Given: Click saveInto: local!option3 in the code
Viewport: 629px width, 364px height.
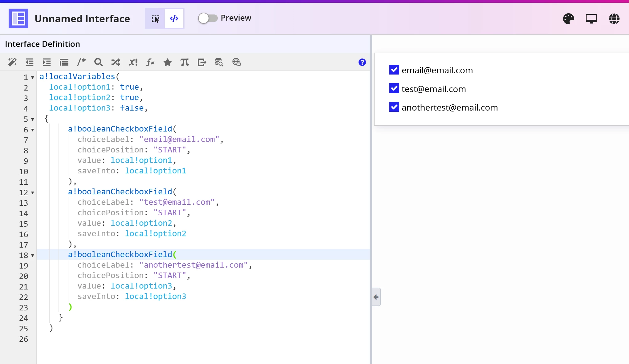Looking at the screenshot, I should pos(132,297).
